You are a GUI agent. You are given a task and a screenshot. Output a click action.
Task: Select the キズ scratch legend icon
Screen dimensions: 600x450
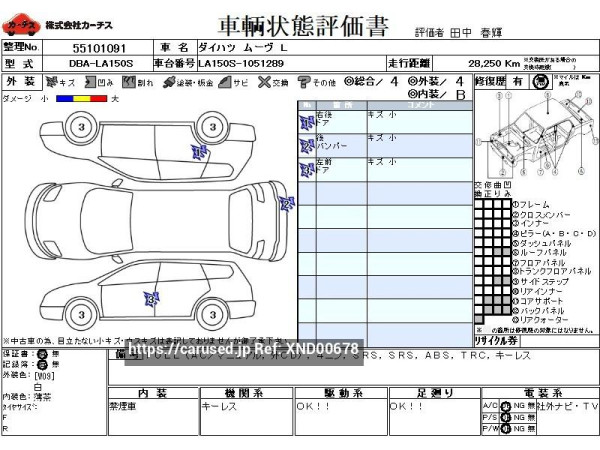(52, 82)
